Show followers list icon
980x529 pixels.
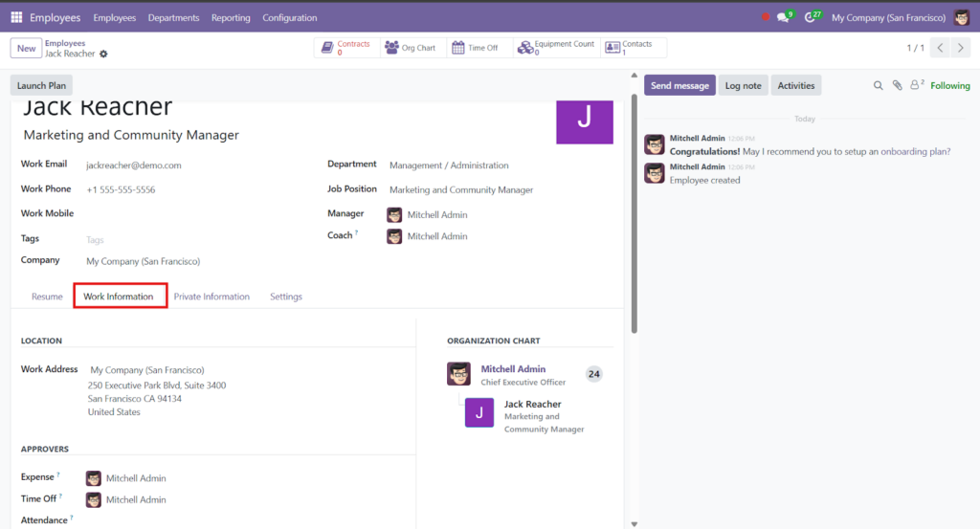pyautogui.click(x=916, y=85)
